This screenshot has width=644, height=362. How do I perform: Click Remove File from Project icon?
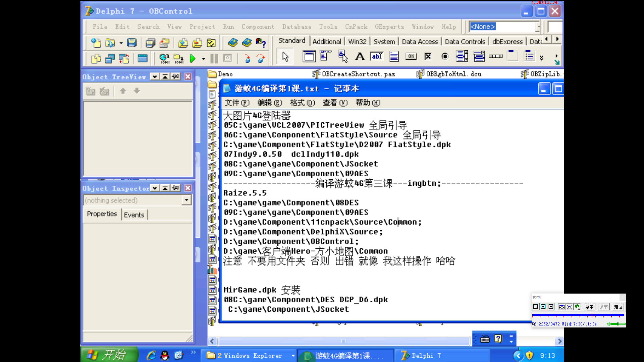pyautogui.click(x=197, y=43)
